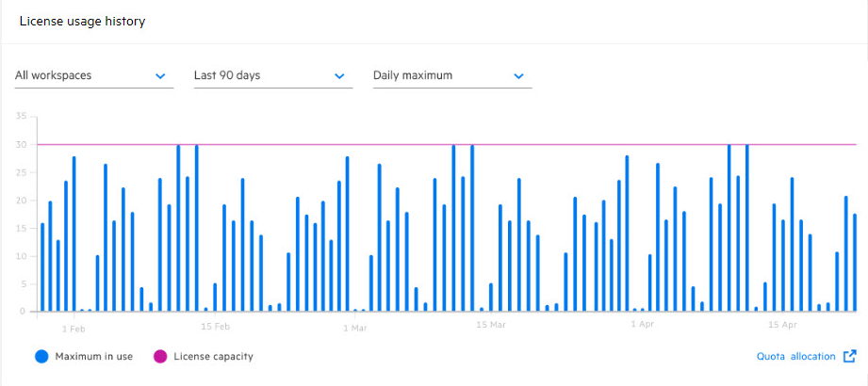Click the blue Maximum in use legend dot
Screen dimensions: 868x386
click(x=41, y=357)
